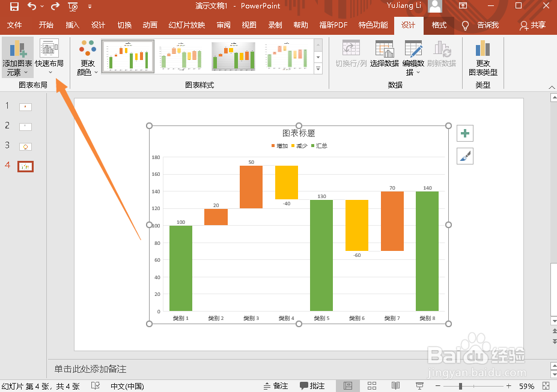Click the chart title 图表标题
This screenshot has height=392, width=557.
click(299, 133)
